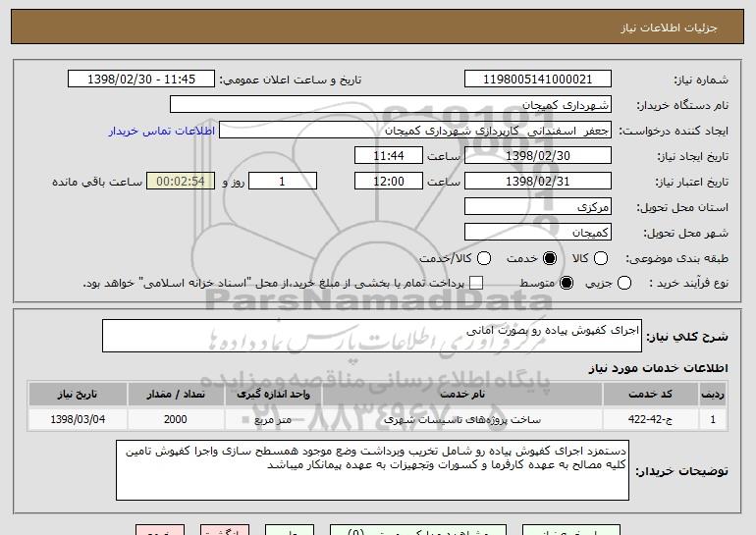
Task: Select the کالا/خدمت radio option
Action: (x=484, y=258)
